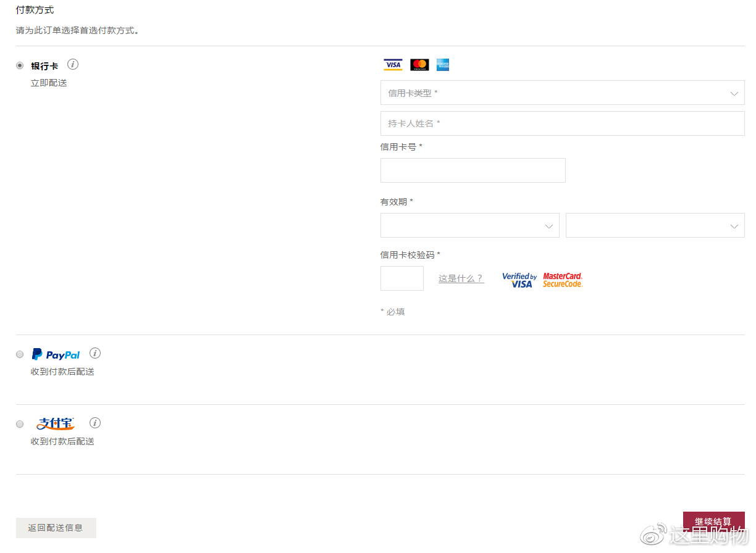
Task: Select the 银行卡 payment radio button
Action: (20, 65)
